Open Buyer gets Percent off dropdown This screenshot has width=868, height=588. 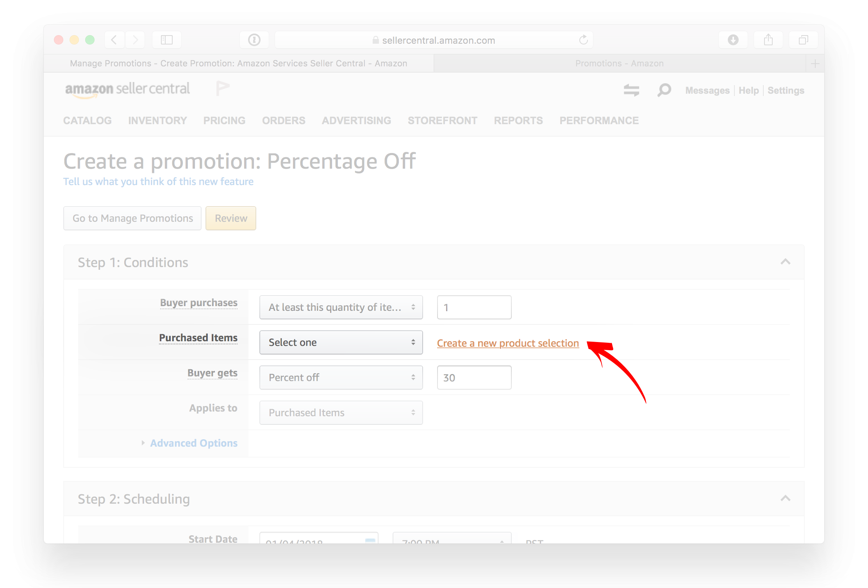click(x=341, y=378)
